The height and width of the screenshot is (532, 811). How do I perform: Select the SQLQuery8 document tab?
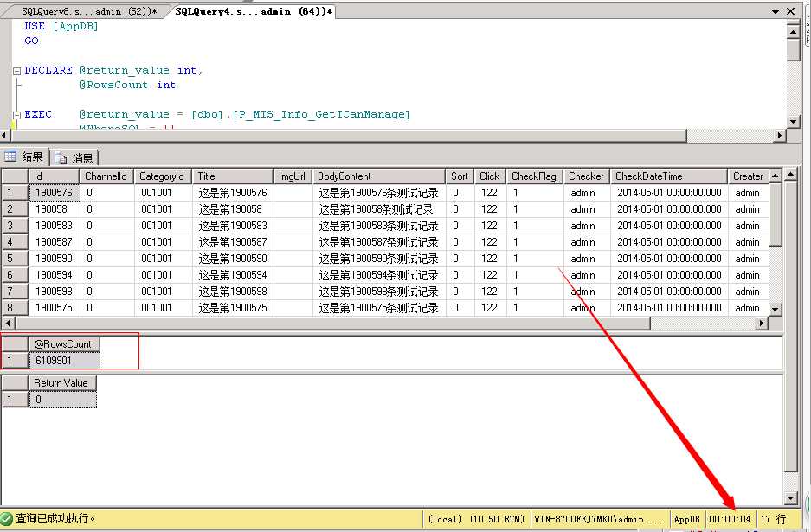point(88,11)
